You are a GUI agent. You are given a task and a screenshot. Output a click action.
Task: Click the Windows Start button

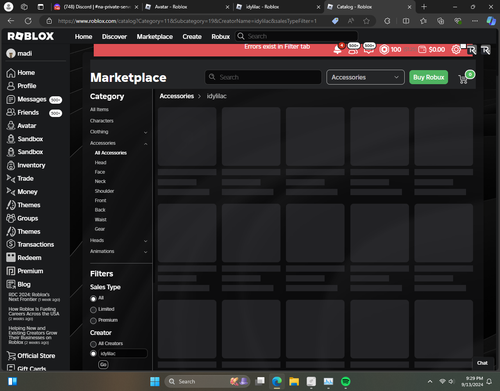(x=155, y=381)
